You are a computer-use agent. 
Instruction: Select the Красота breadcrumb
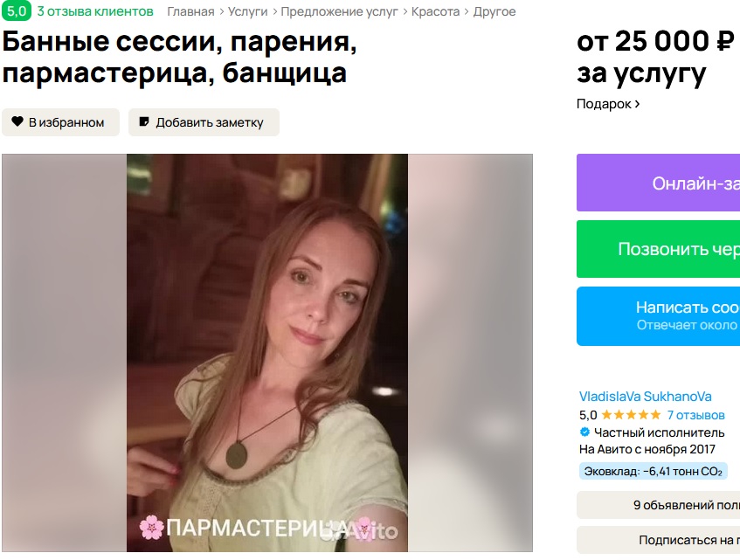pos(435,12)
